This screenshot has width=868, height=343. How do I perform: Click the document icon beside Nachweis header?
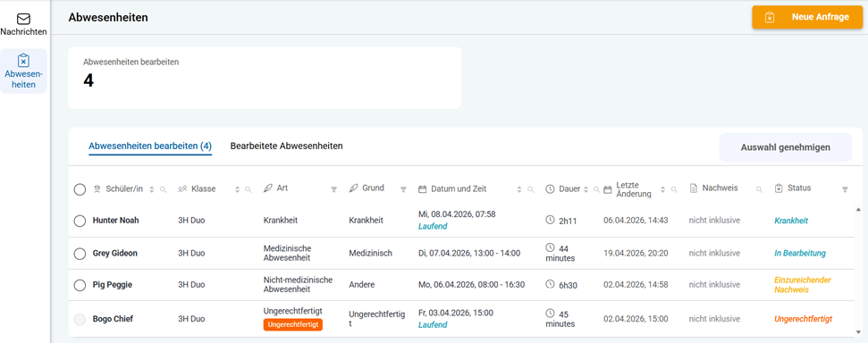point(693,188)
